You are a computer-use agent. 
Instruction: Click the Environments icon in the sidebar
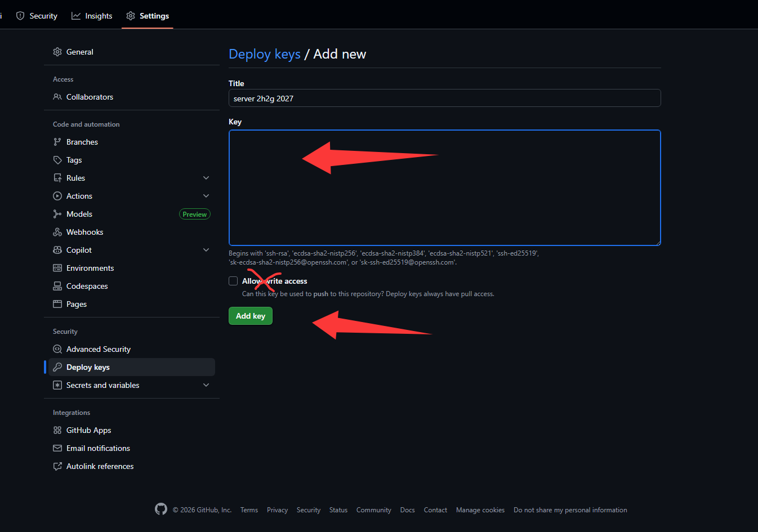tap(57, 268)
